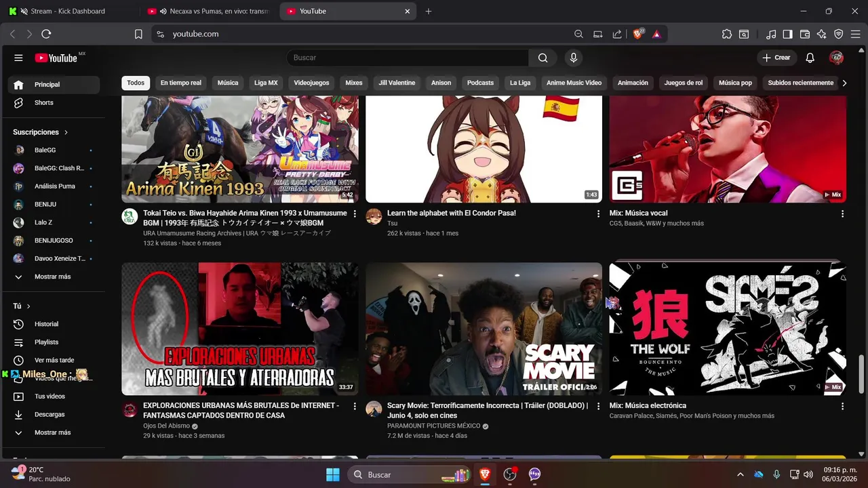The height and width of the screenshot is (488, 868).
Task: Open Playlists in sidebar
Action: point(54,342)
